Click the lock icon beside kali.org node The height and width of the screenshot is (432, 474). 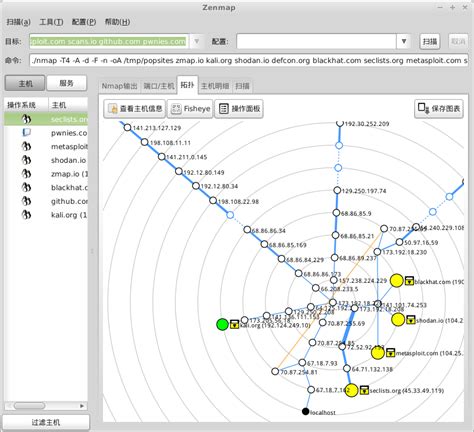coord(235,324)
